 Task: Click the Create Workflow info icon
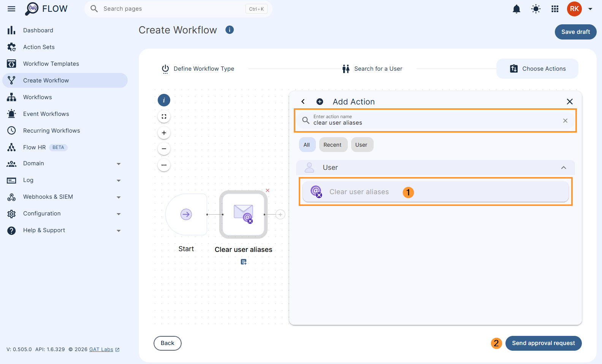point(230,30)
